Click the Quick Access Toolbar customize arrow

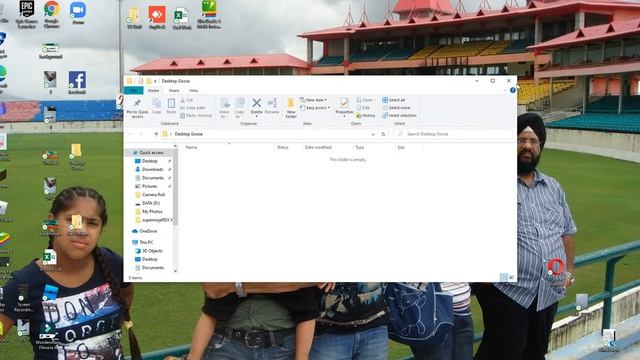point(156,81)
